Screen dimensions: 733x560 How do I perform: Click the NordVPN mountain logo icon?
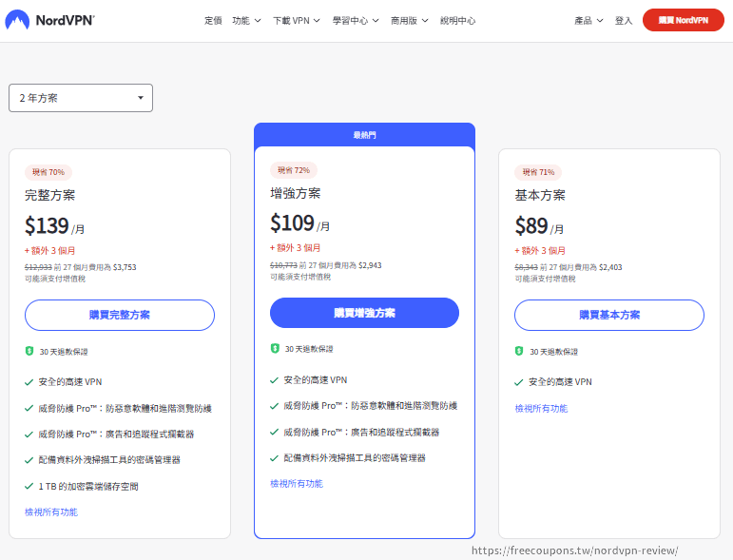(x=17, y=20)
